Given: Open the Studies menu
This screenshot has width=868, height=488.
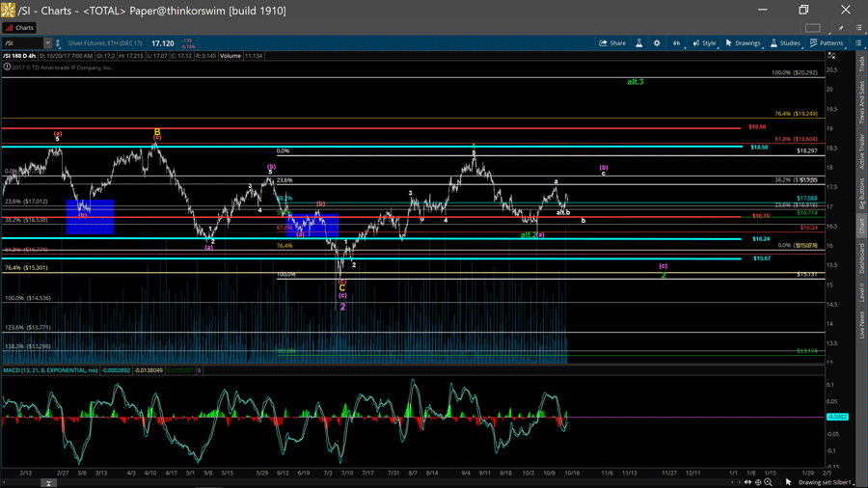Looking at the screenshot, I should point(785,43).
